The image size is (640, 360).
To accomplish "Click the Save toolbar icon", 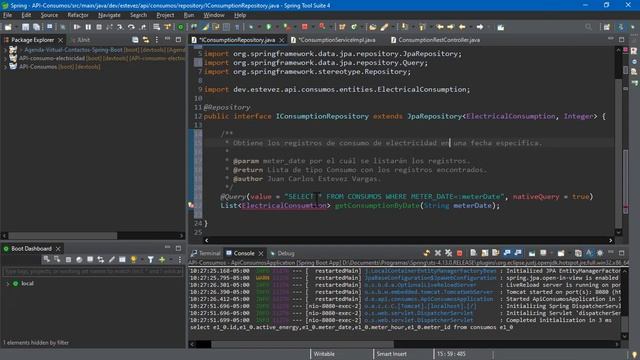I will pyautogui.click(x=25, y=27).
